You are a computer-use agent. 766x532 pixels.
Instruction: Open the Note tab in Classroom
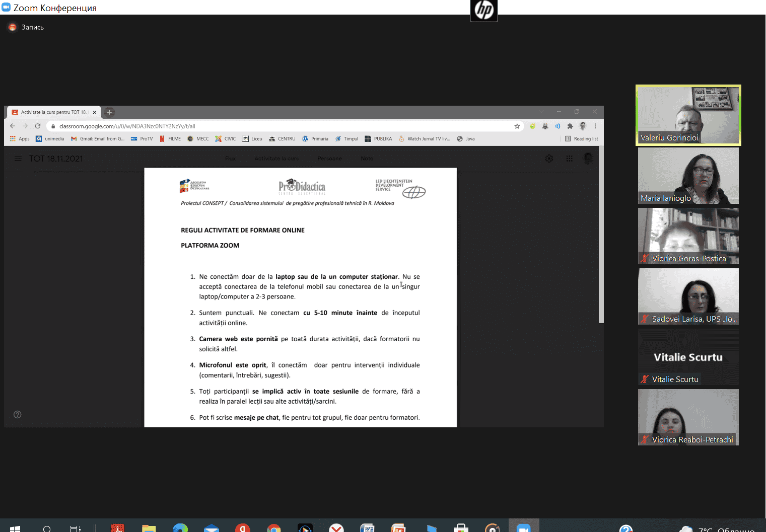pyautogui.click(x=367, y=159)
